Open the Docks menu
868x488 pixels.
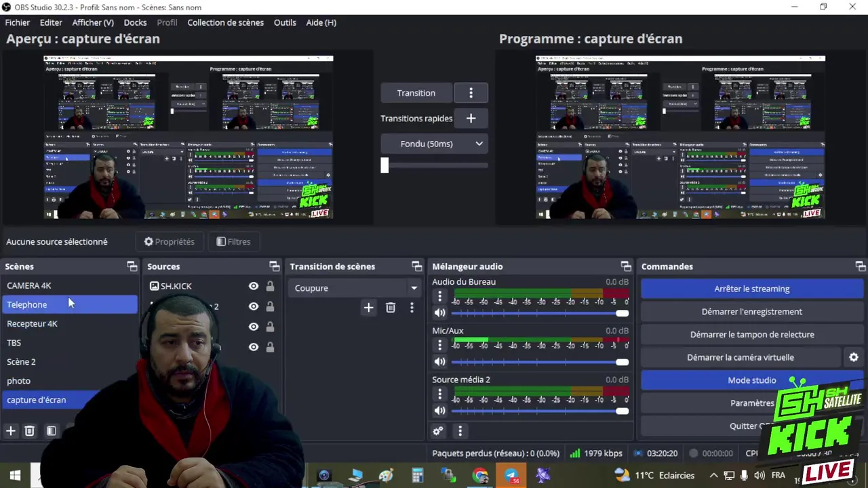(135, 22)
